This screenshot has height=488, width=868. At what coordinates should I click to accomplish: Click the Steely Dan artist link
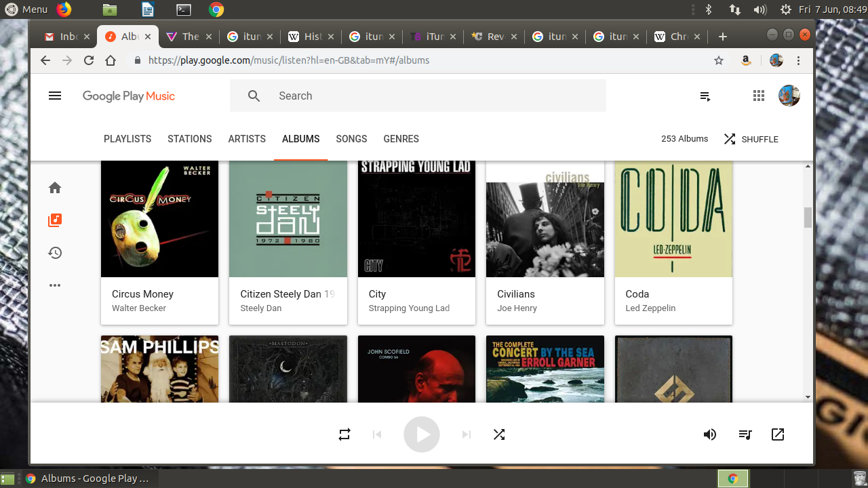pos(261,308)
